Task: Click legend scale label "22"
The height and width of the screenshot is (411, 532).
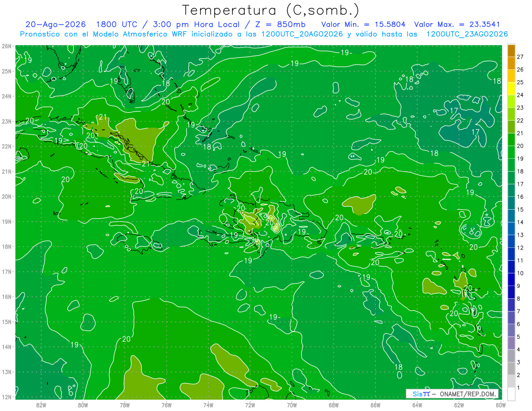Action: [520, 121]
